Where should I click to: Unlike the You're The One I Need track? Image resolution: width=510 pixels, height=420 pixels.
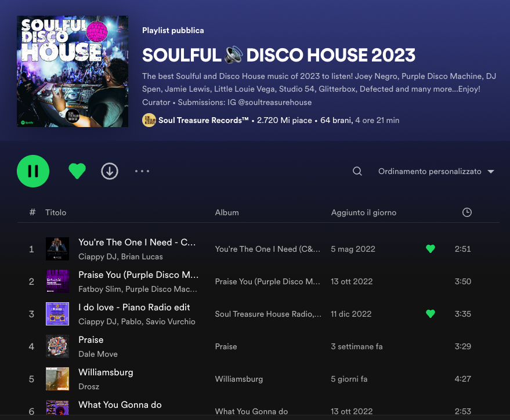[430, 249]
